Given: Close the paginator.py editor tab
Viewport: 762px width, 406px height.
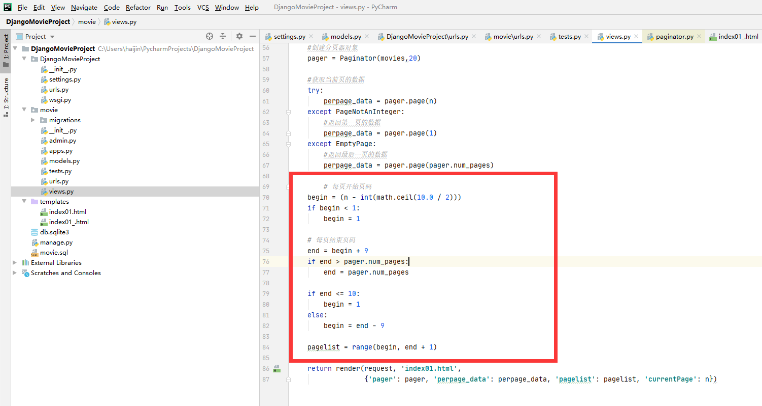Looking at the screenshot, I should click(x=699, y=36).
